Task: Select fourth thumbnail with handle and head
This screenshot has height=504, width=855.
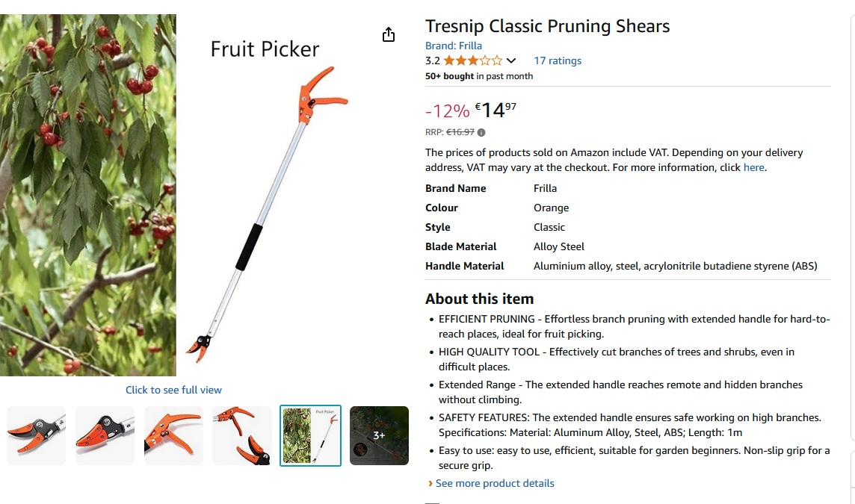Action: coord(242,435)
